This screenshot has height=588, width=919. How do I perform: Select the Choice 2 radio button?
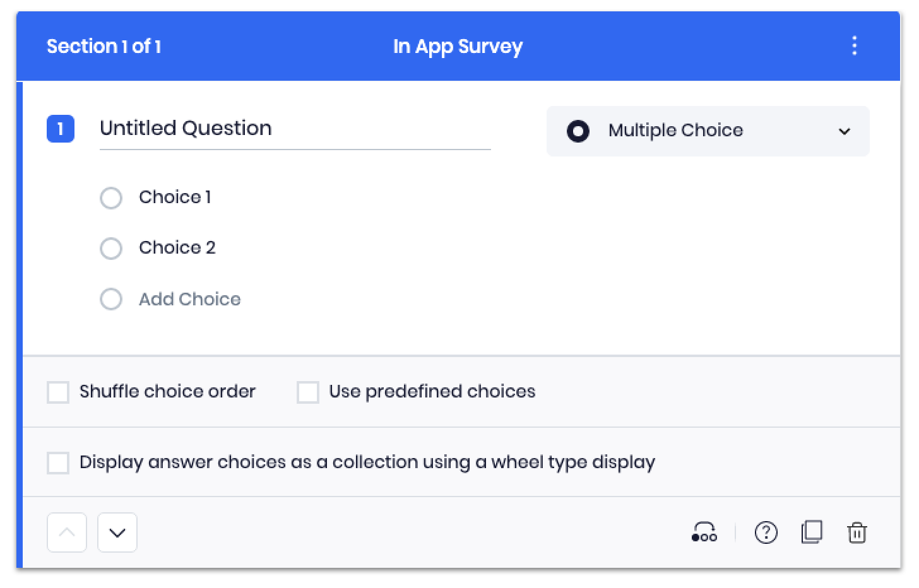(x=111, y=248)
